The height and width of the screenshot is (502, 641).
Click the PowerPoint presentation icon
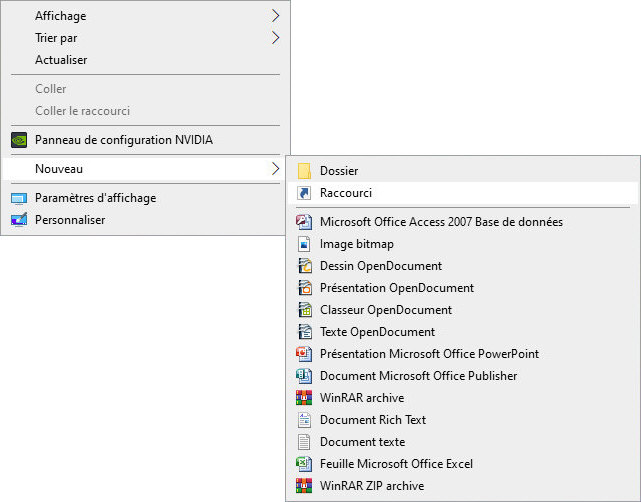[304, 354]
